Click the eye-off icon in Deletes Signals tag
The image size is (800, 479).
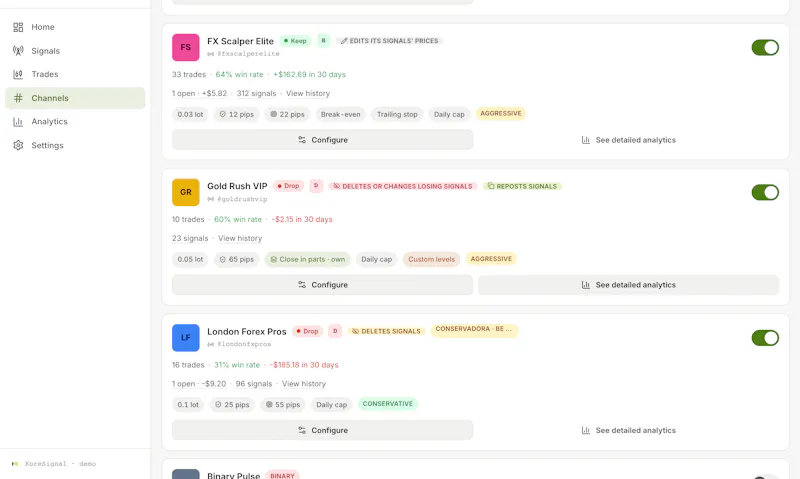[x=356, y=331]
